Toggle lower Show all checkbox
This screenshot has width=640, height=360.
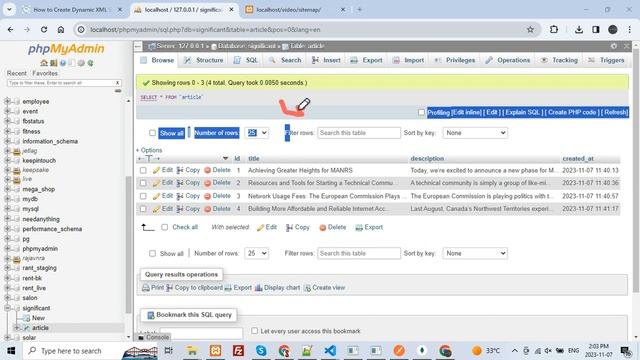pos(152,253)
